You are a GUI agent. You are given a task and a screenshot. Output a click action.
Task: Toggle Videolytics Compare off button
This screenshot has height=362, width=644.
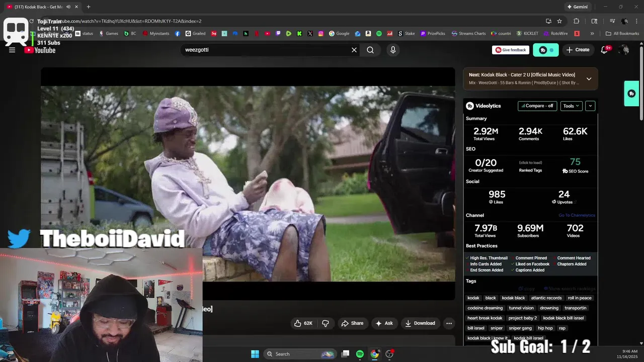coord(537,106)
